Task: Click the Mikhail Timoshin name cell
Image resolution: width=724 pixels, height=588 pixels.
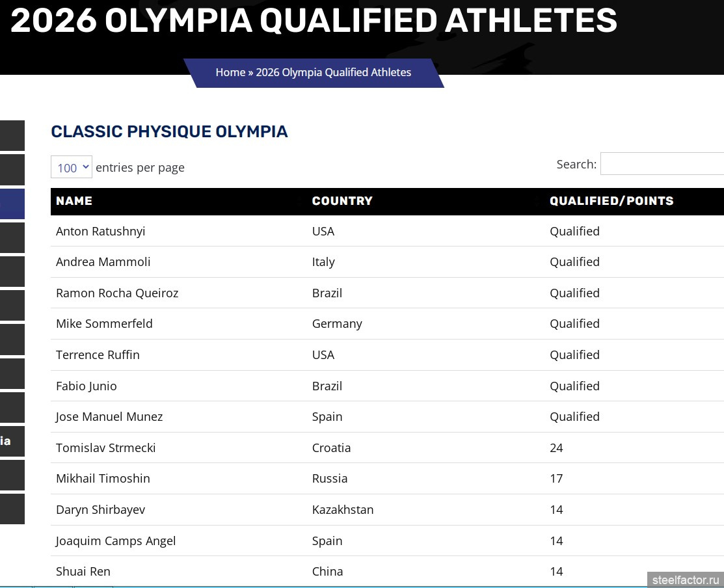Action: point(103,479)
